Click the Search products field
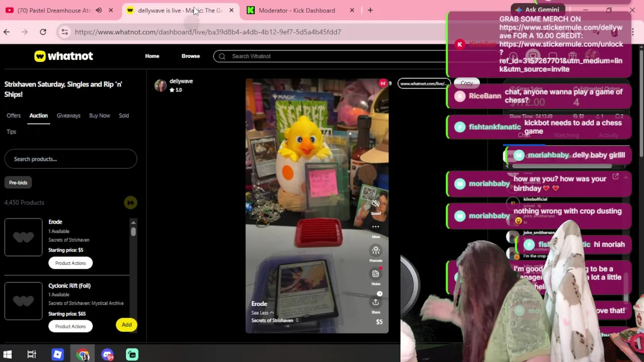Viewport: 644px width, 362px height. [x=70, y=159]
